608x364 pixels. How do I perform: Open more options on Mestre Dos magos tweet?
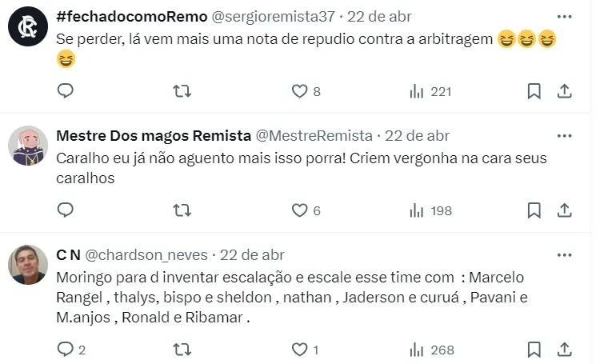coord(564,135)
